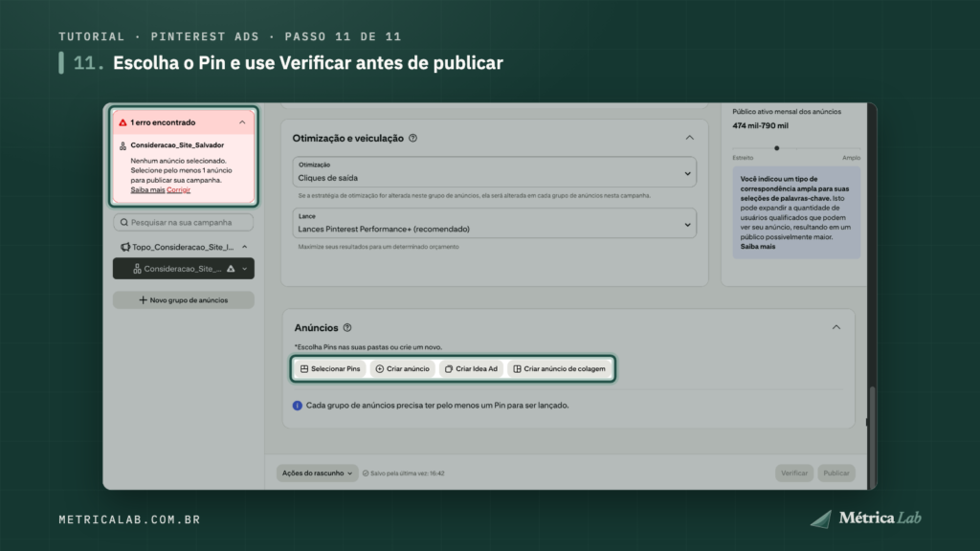Open the Otimização 'Cliques de saída' dropdown
Screen dimensions: 980x551
(x=495, y=172)
